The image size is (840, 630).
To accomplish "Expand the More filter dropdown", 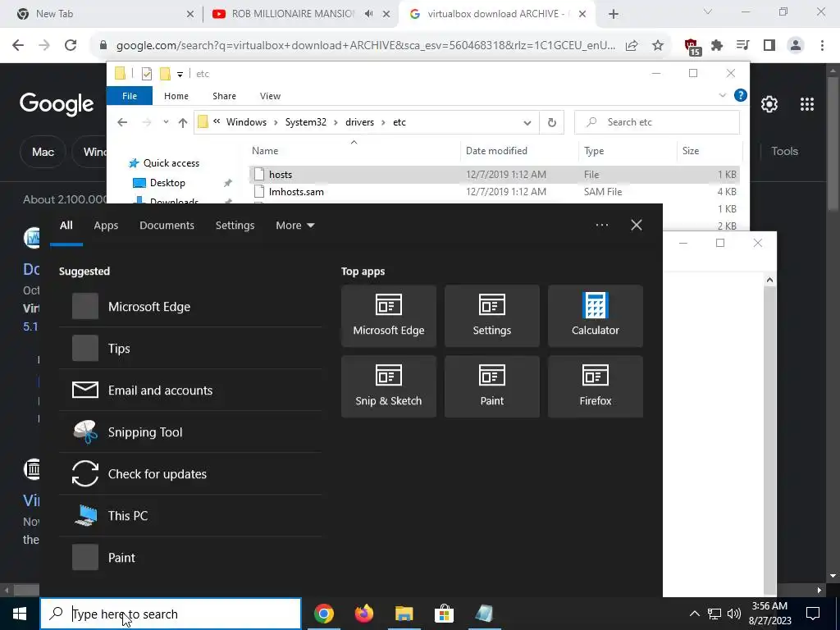I will coord(295,225).
